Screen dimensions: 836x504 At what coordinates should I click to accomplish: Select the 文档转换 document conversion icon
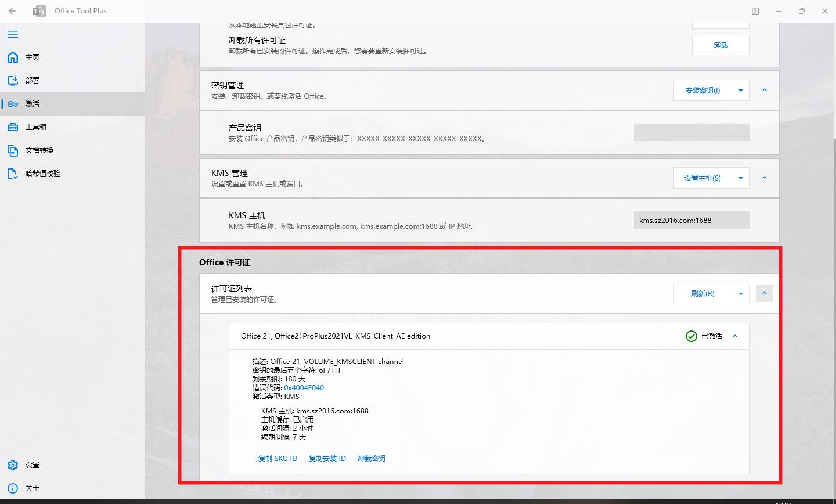coord(12,150)
